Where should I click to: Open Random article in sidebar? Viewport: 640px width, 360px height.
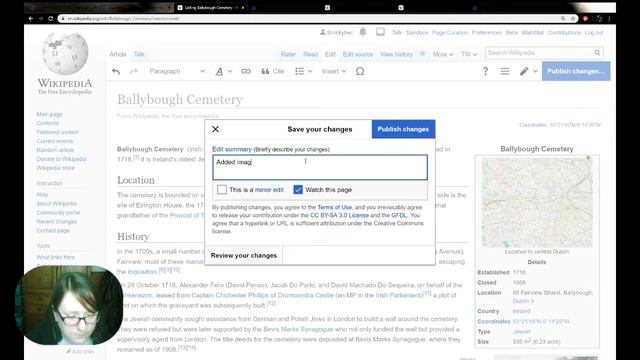(55, 150)
